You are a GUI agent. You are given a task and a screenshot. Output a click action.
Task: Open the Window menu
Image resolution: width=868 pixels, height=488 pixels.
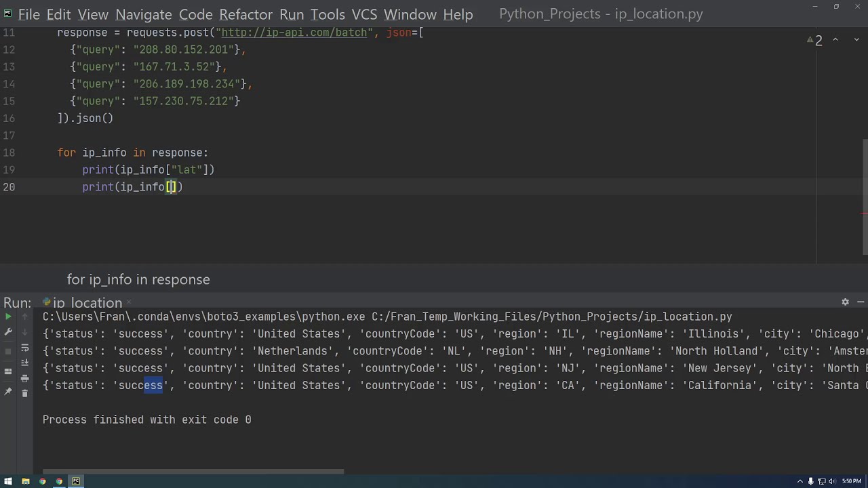tap(410, 14)
